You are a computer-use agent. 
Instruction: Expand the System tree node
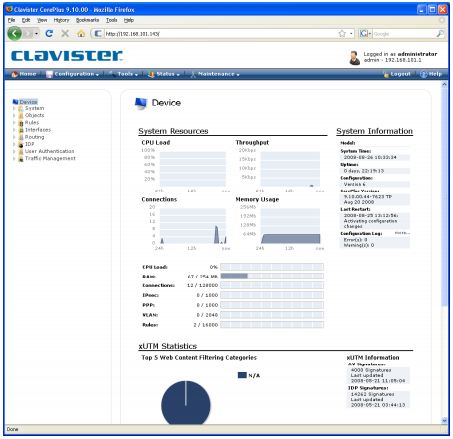(14, 108)
